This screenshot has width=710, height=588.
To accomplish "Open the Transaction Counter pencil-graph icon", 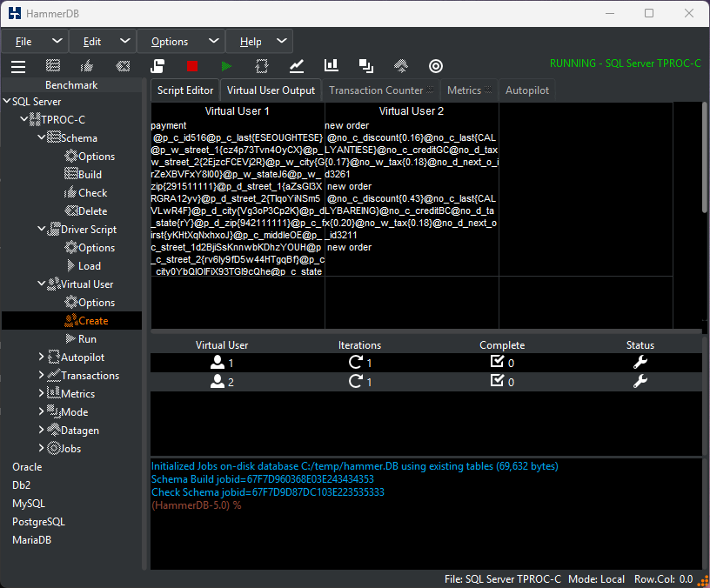I will (x=297, y=66).
